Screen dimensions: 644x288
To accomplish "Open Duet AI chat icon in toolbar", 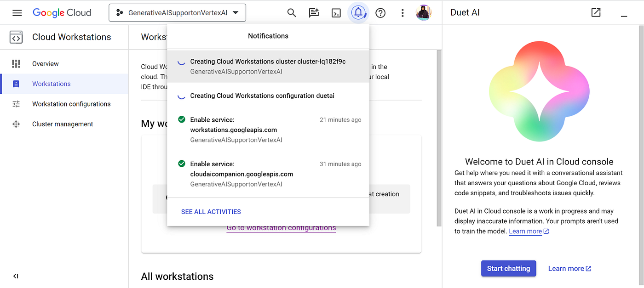I will 314,13.
